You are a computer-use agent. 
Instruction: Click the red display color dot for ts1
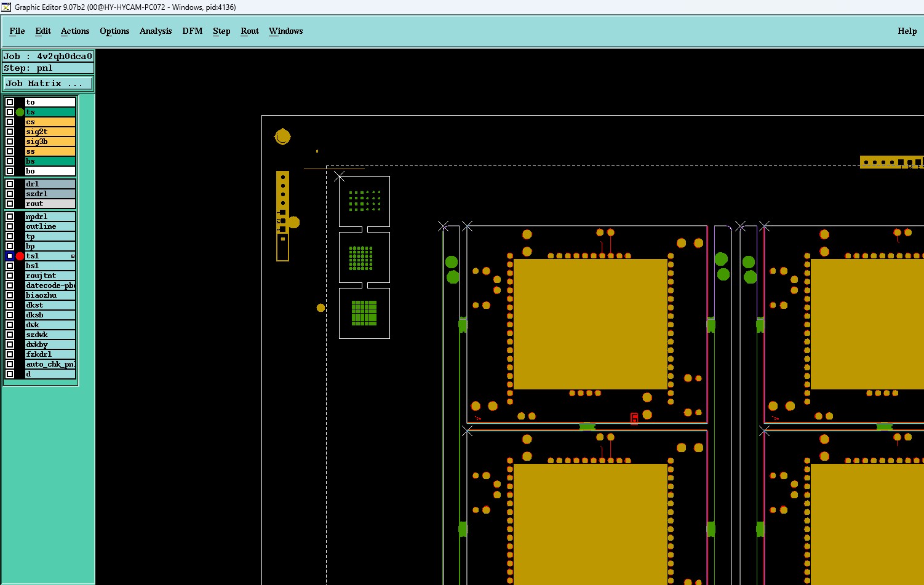[x=20, y=256]
